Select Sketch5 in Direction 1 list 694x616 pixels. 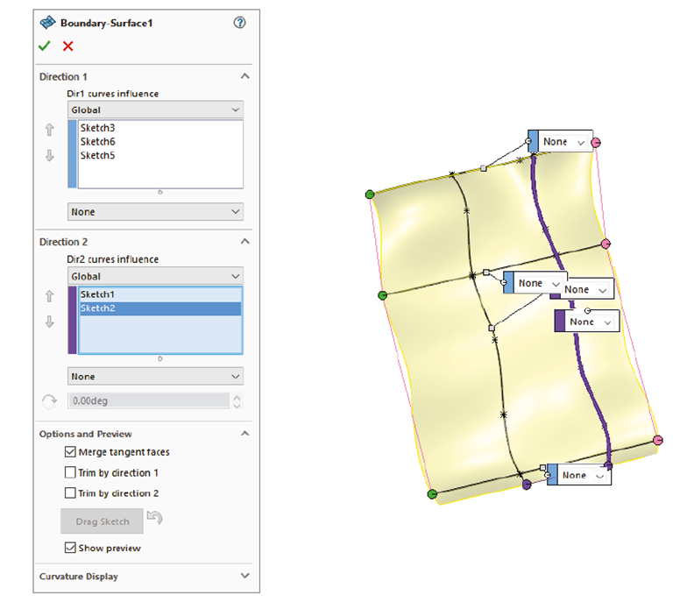tap(97, 155)
